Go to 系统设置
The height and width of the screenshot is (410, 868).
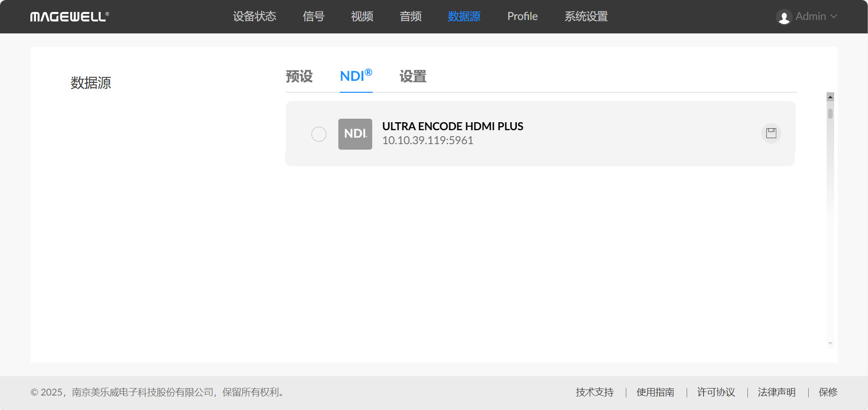pyautogui.click(x=586, y=16)
